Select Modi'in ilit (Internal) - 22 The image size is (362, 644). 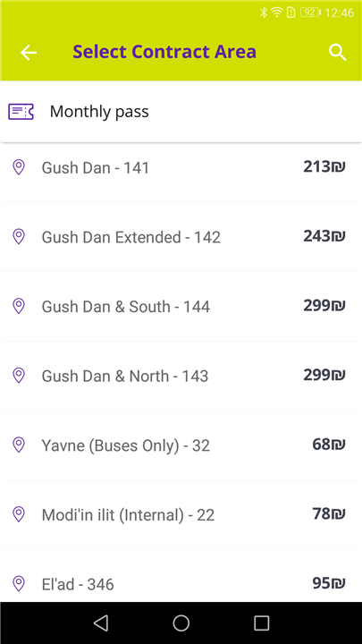click(181, 514)
